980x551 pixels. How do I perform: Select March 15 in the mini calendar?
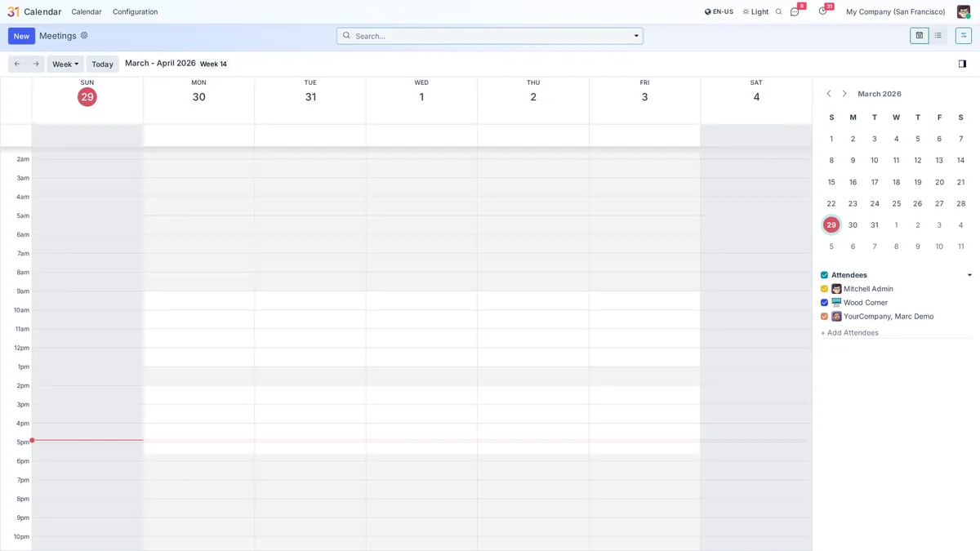[831, 181]
